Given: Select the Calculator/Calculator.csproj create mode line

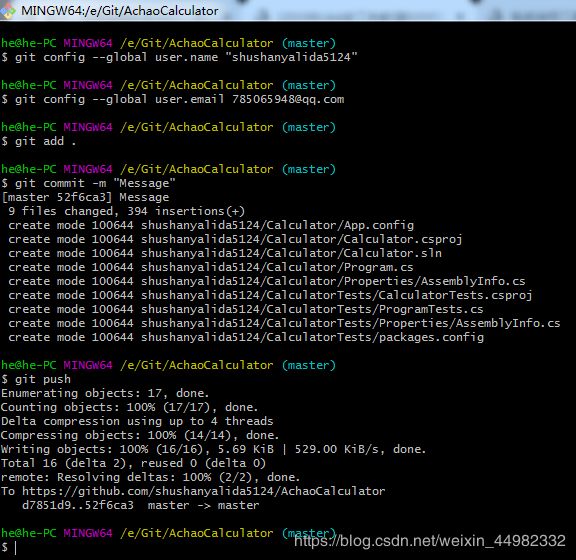Looking at the screenshot, I should tap(235, 239).
